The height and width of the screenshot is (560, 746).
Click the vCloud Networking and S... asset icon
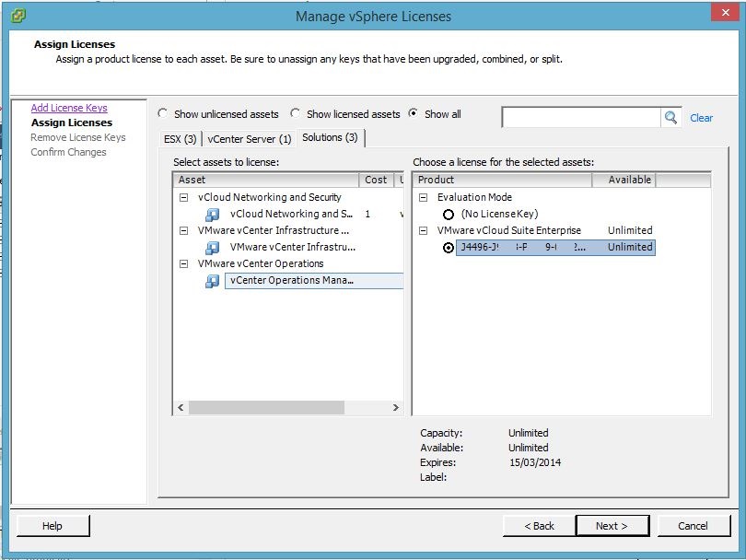pyautogui.click(x=212, y=215)
